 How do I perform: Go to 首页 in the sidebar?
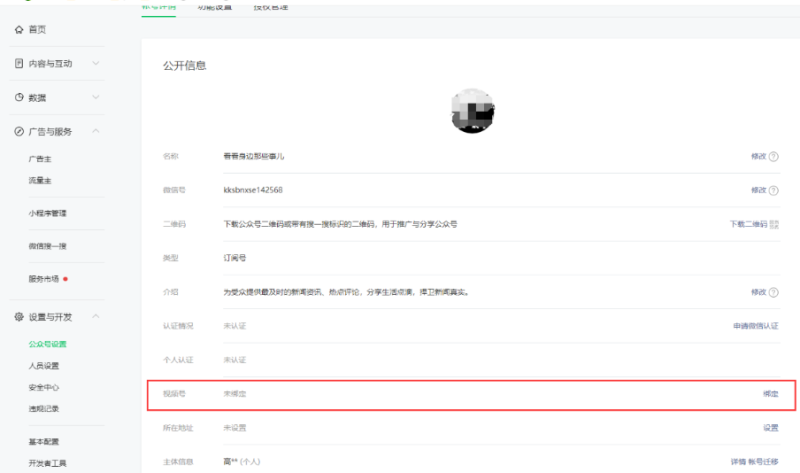(x=37, y=30)
